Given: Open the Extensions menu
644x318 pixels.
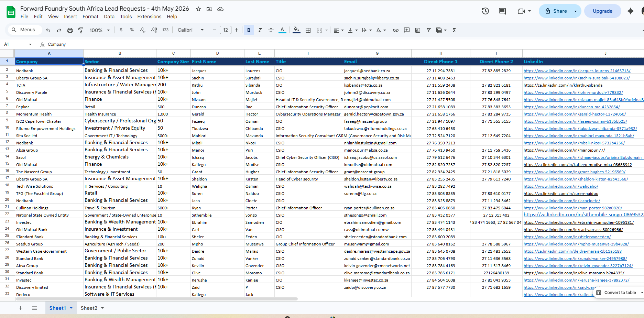Looking at the screenshot, I should (x=149, y=17).
